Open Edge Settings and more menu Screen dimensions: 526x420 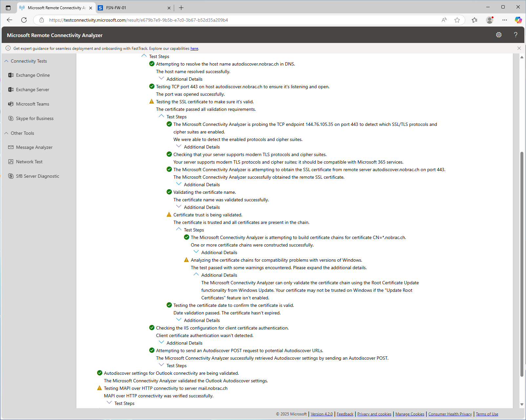pos(505,20)
